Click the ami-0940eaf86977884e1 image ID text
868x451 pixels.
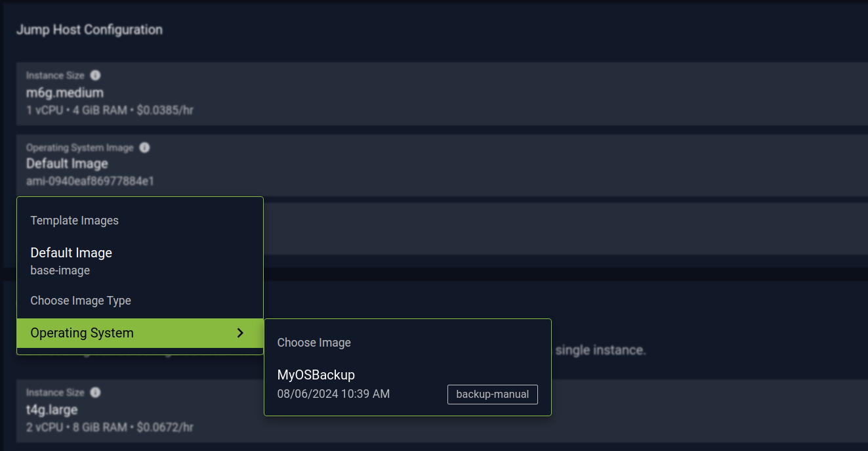point(91,181)
